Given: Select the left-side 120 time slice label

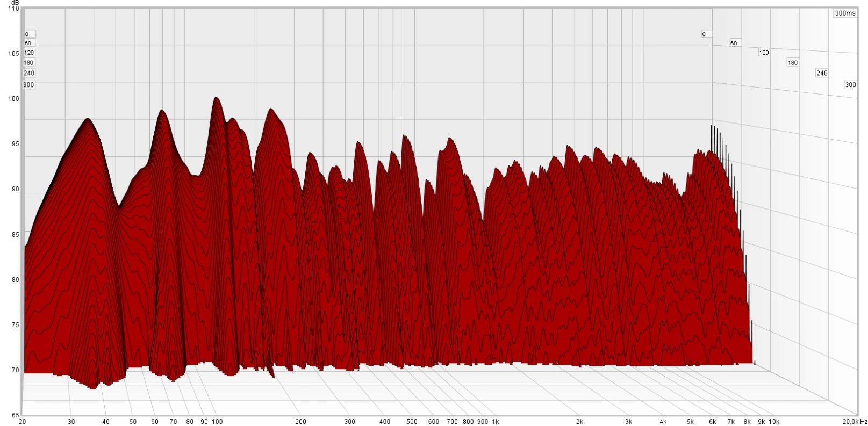Looking at the screenshot, I should (x=29, y=53).
